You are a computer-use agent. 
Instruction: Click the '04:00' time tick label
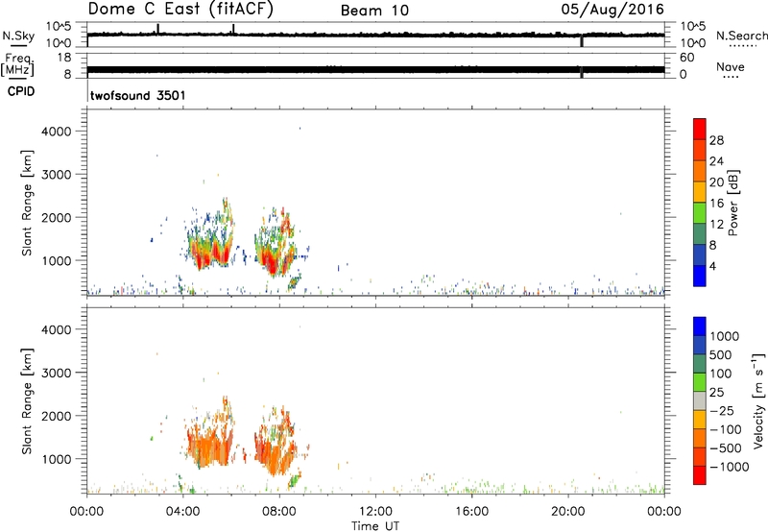coord(183,512)
